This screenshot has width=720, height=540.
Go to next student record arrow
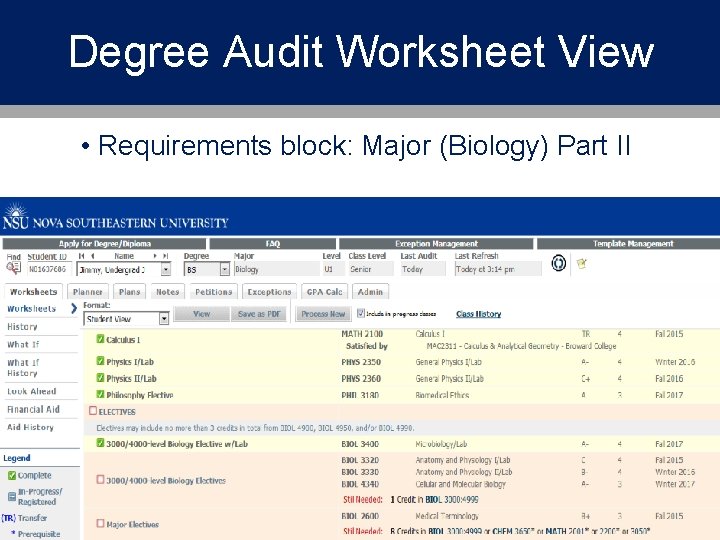click(155, 256)
